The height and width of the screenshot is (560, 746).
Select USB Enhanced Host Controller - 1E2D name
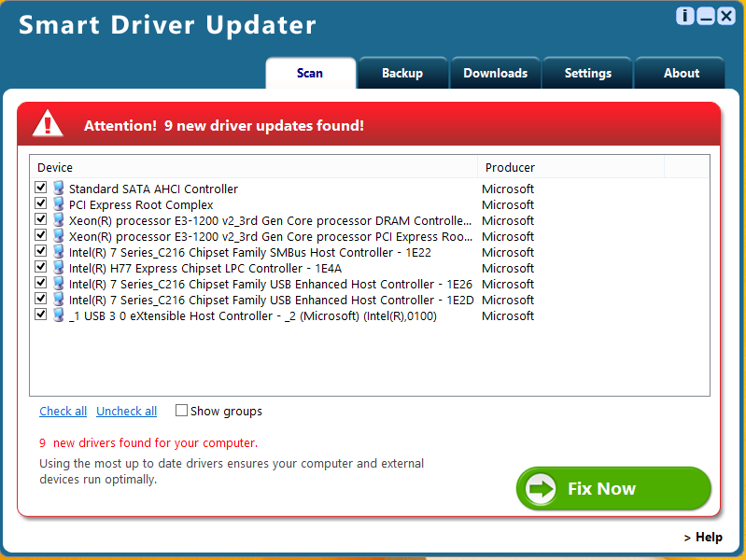[x=272, y=301]
